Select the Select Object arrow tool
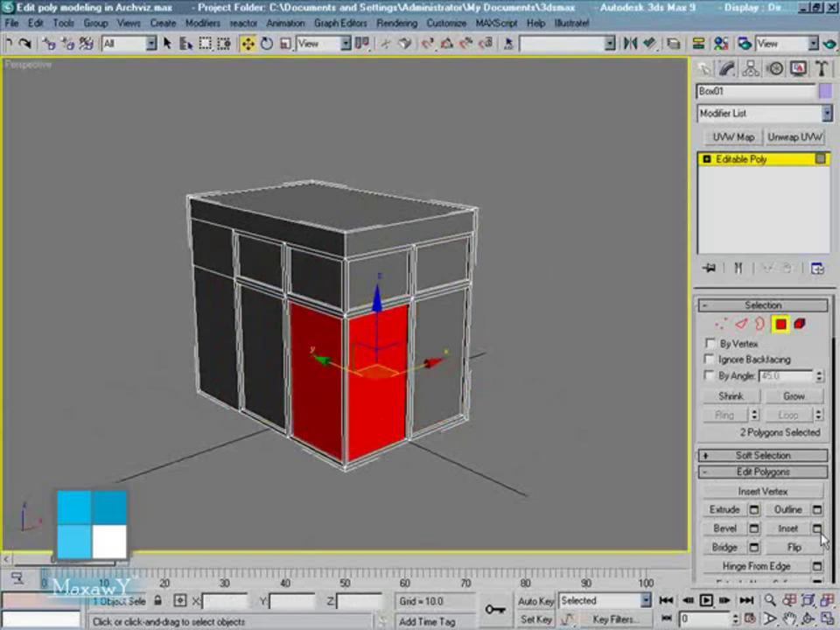 (167, 44)
